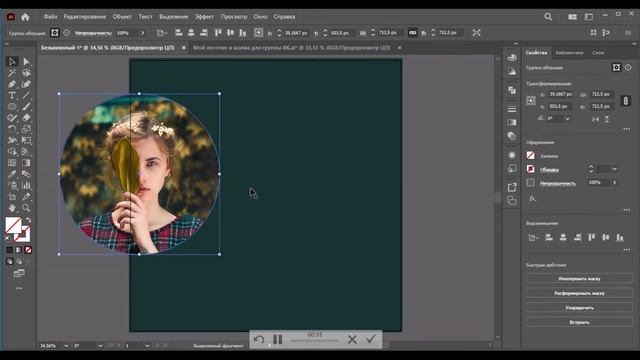Select the Magic Wand tool
Image resolution: width=640 pixels, height=360 pixels.
(12, 73)
